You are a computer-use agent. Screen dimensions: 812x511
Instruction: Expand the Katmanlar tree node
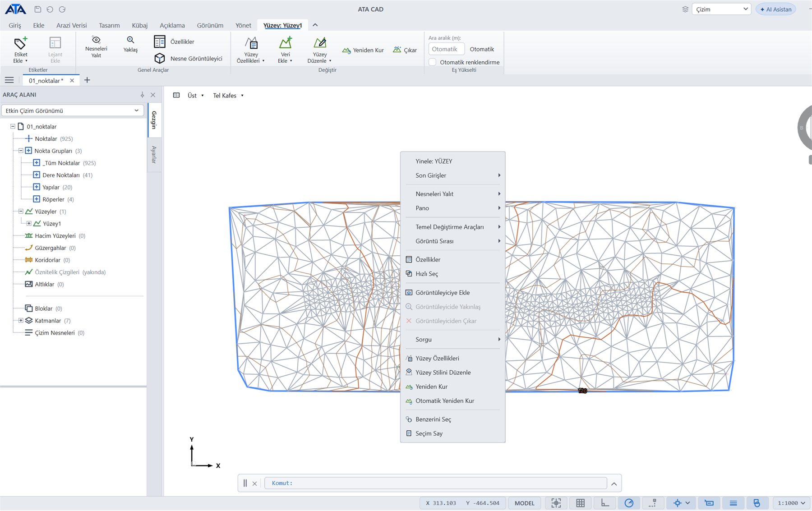[x=21, y=320]
